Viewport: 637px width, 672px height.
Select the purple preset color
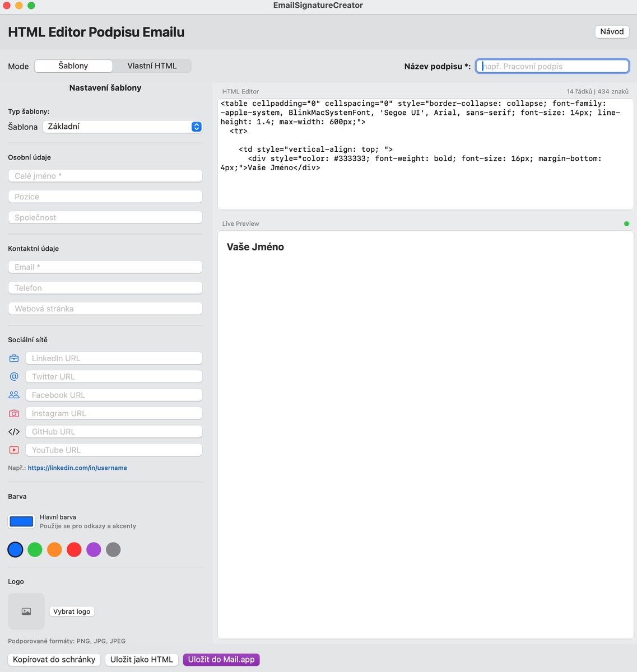point(94,550)
